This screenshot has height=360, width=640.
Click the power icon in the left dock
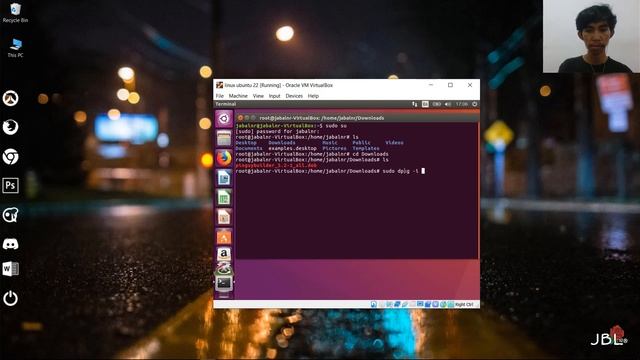11,299
